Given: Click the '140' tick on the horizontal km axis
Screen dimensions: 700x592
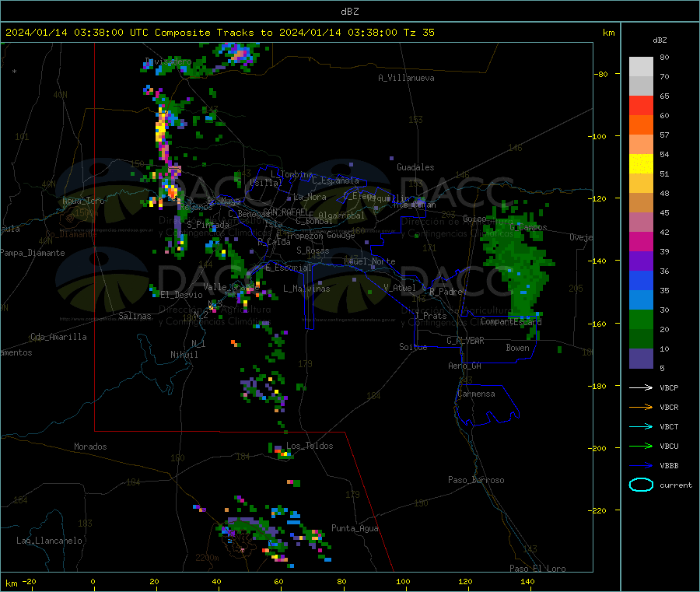Looking at the screenshot, I should tap(527, 581).
